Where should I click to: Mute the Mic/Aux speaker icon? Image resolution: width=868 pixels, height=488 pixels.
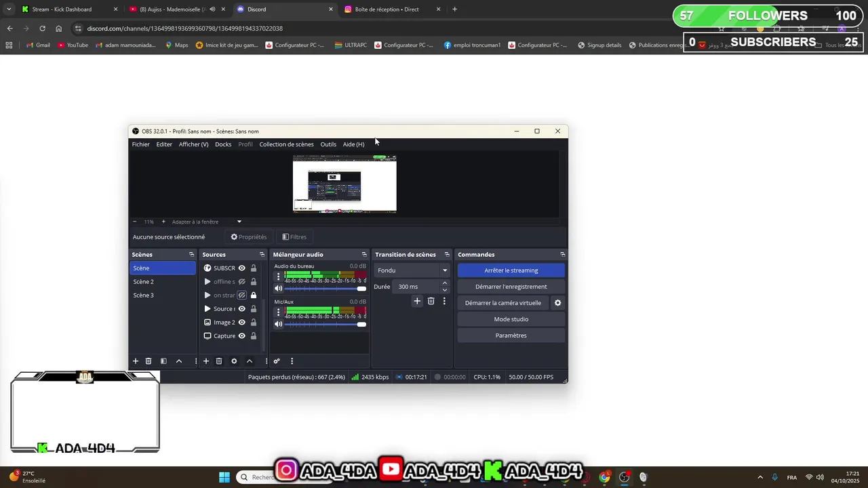click(x=278, y=325)
